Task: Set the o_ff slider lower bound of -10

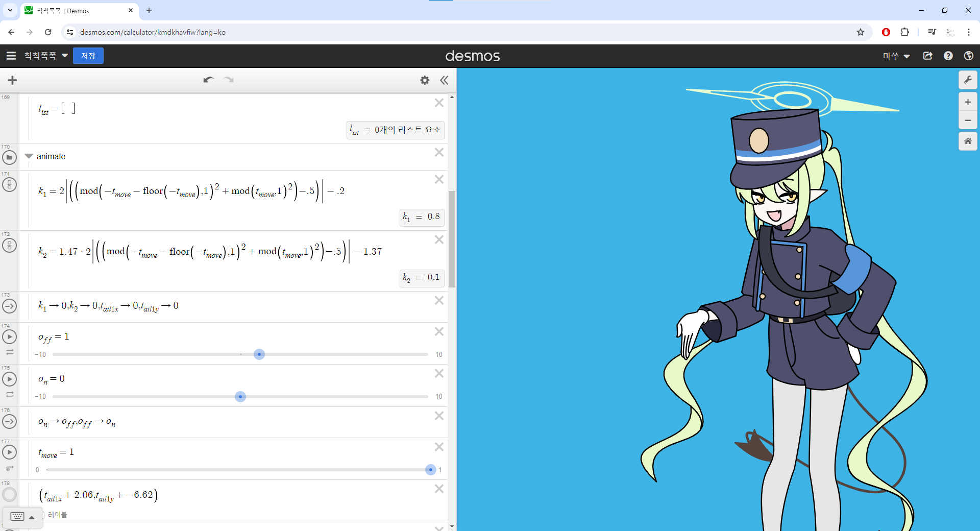Action: [40, 354]
